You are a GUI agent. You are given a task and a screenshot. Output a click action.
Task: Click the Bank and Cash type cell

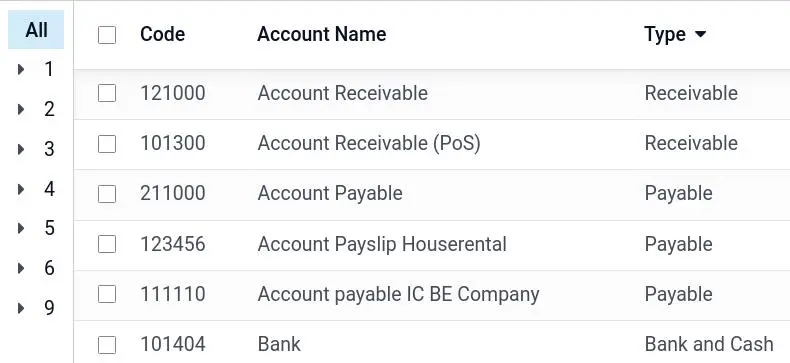pyautogui.click(x=709, y=344)
